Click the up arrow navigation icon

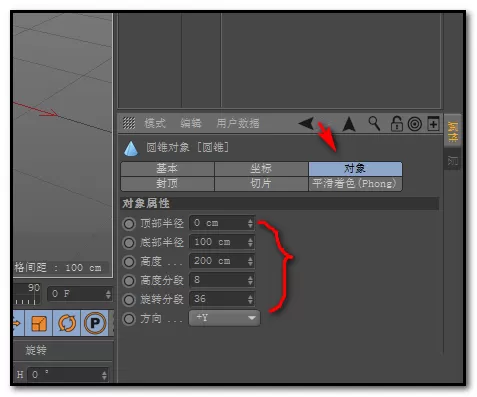(349, 124)
